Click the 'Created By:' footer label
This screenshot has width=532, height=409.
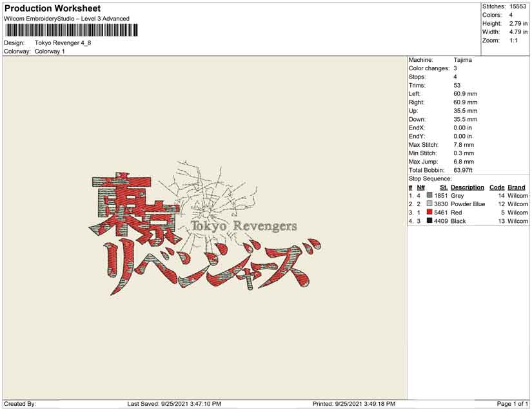tap(20, 404)
